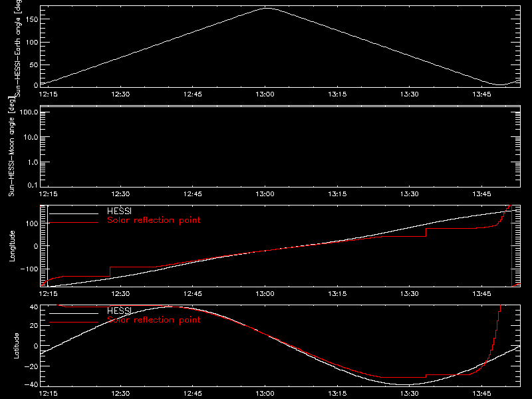Click 12:45 time label under Longitude plot
This screenshot has height=399, width=532.
[x=193, y=293]
